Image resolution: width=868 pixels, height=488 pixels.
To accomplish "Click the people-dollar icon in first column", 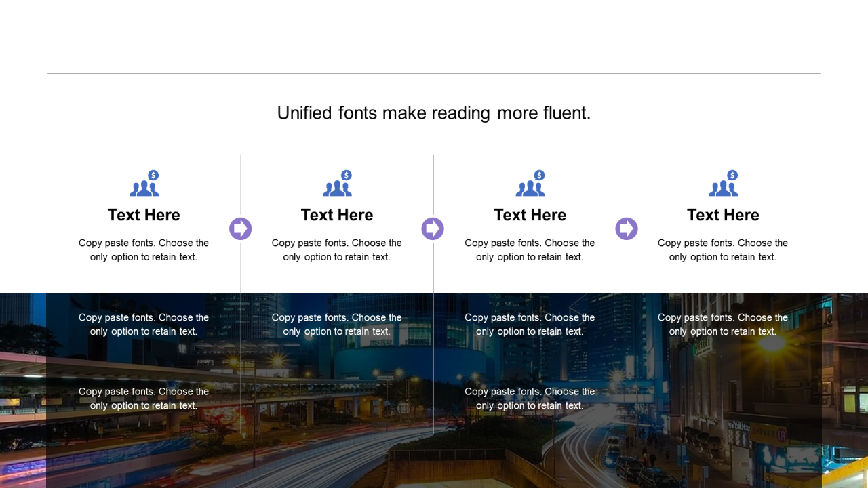I will [144, 183].
